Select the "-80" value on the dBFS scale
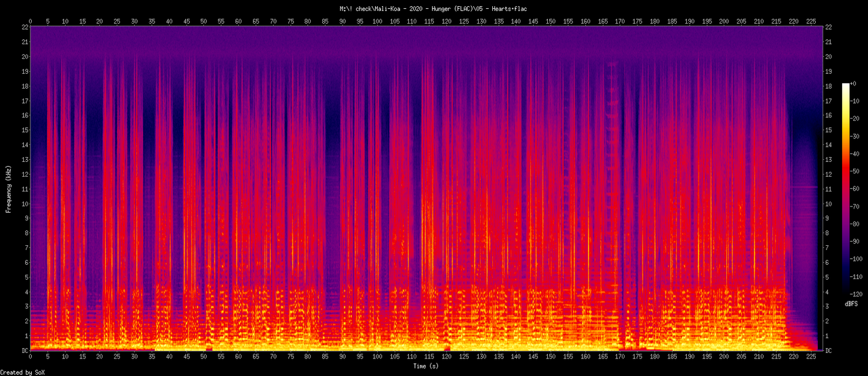 tap(856, 224)
